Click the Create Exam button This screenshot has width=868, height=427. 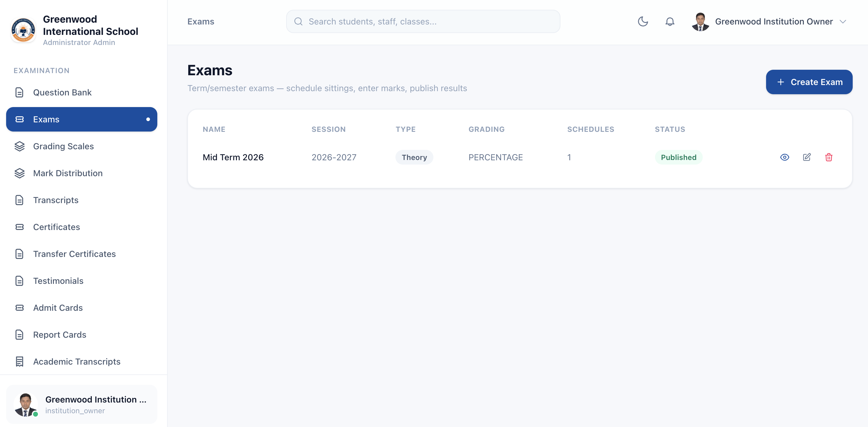coord(809,82)
